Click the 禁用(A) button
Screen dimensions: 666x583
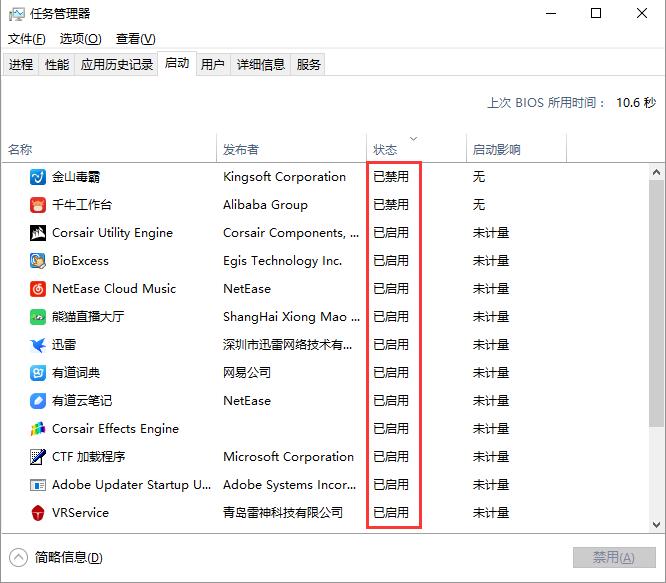pos(614,558)
